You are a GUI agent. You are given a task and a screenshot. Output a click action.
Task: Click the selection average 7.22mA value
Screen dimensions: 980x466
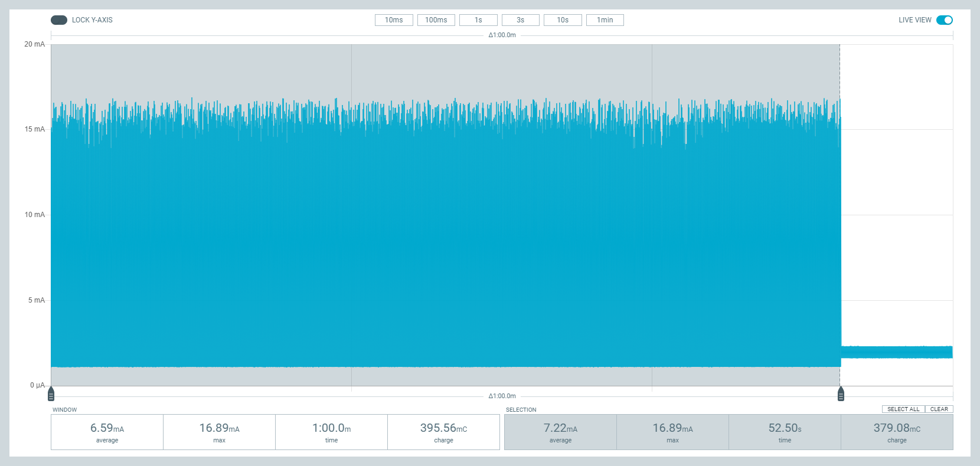560,428
